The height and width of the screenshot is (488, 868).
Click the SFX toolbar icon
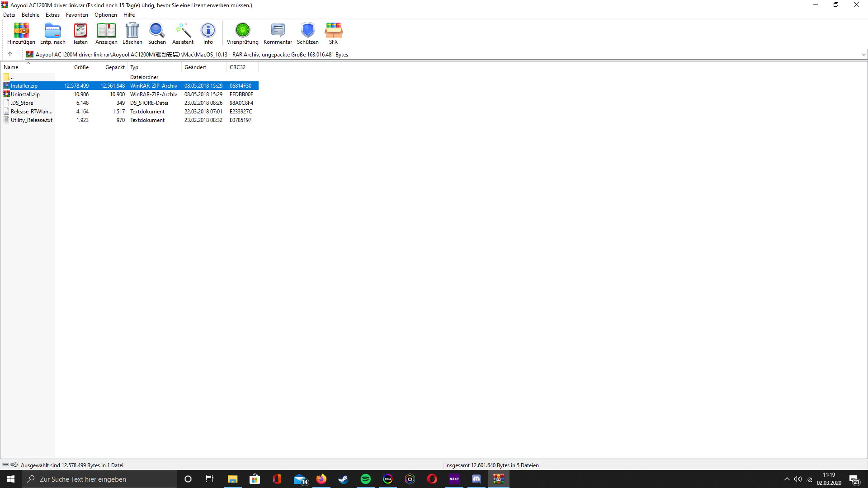333,33
